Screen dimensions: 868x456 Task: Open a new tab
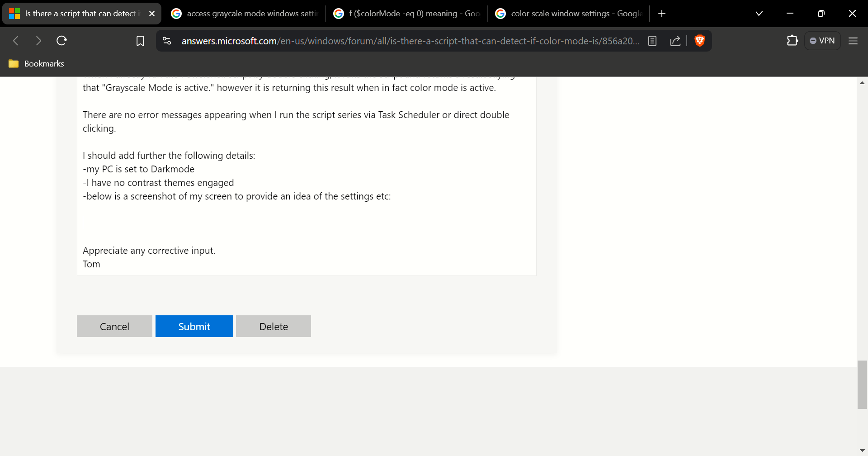pyautogui.click(x=662, y=14)
